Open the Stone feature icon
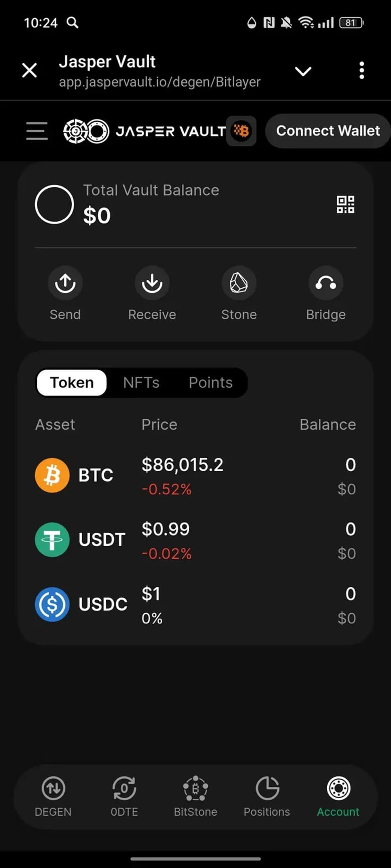 pos(239,283)
